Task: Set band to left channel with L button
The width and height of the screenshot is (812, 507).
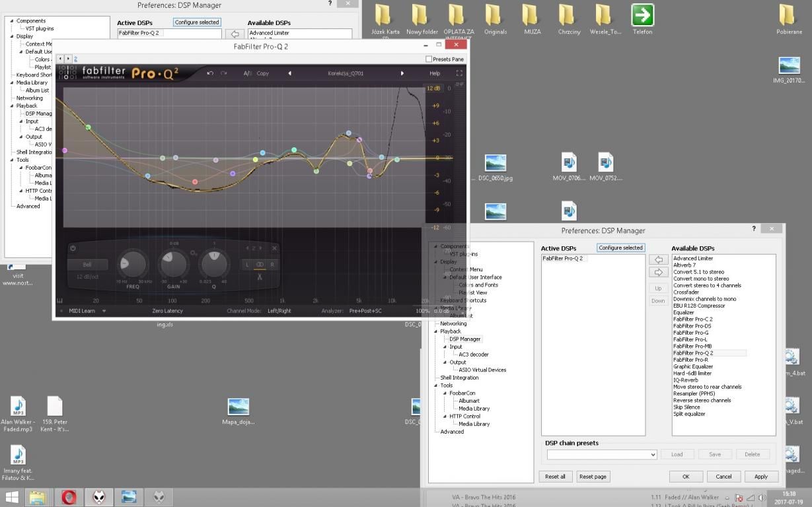Action: pyautogui.click(x=248, y=264)
